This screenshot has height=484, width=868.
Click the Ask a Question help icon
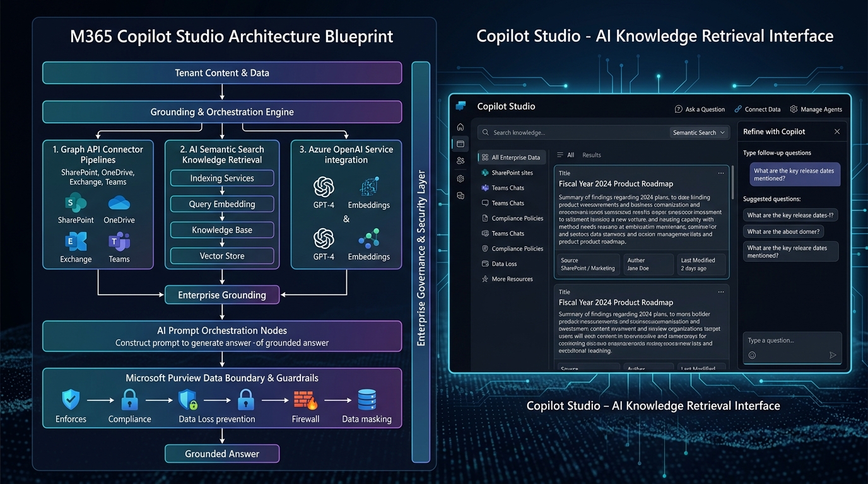tap(679, 109)
